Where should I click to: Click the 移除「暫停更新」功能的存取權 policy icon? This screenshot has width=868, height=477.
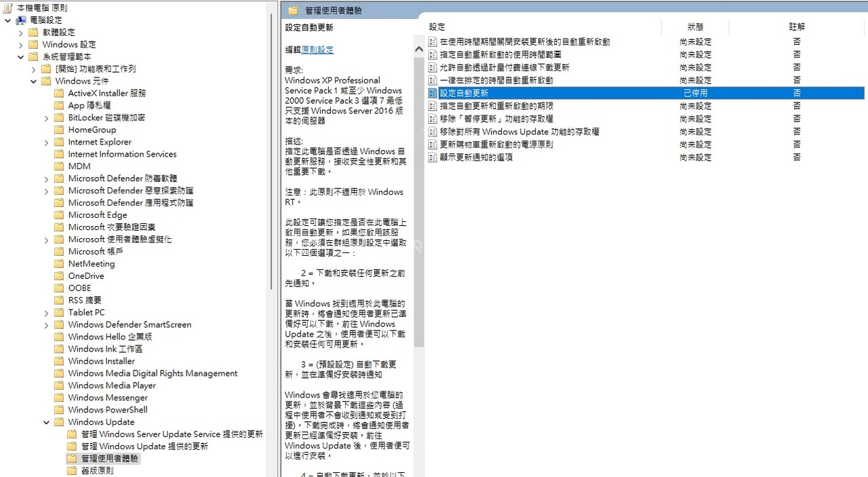tap(433, 119)
